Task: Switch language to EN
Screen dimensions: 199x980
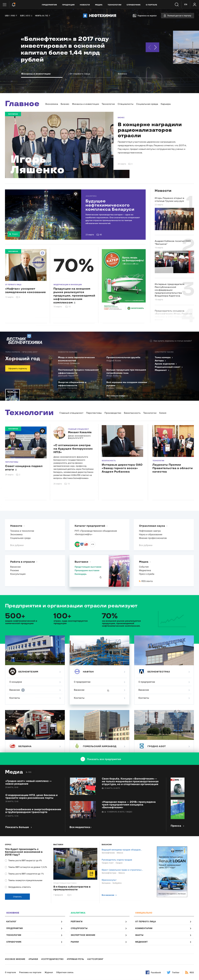Action: coord(186,5)
